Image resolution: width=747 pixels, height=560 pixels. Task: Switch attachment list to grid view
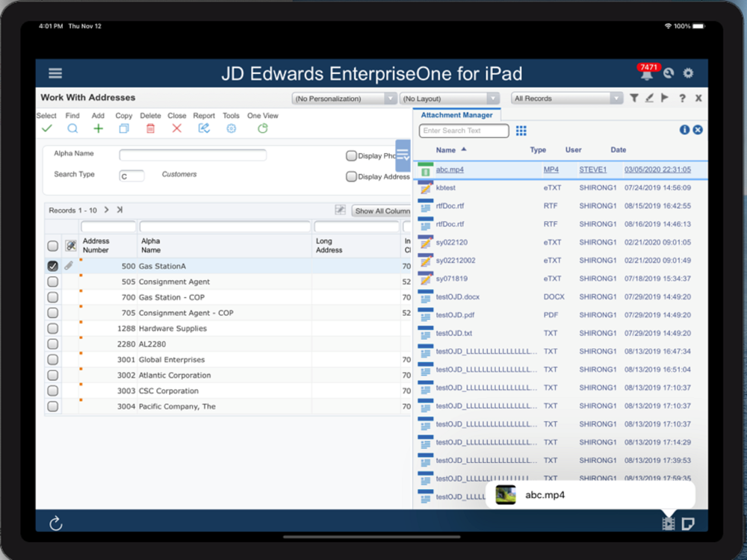pos(521,131)
